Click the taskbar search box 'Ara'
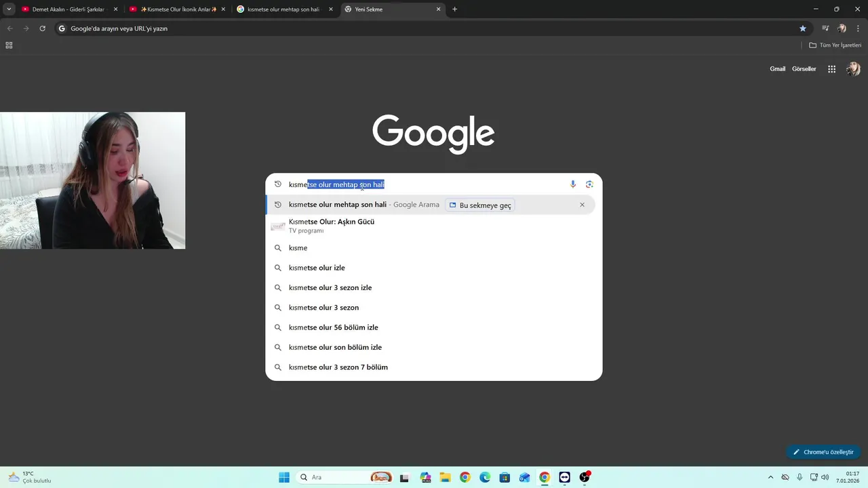 coord(346,477)
